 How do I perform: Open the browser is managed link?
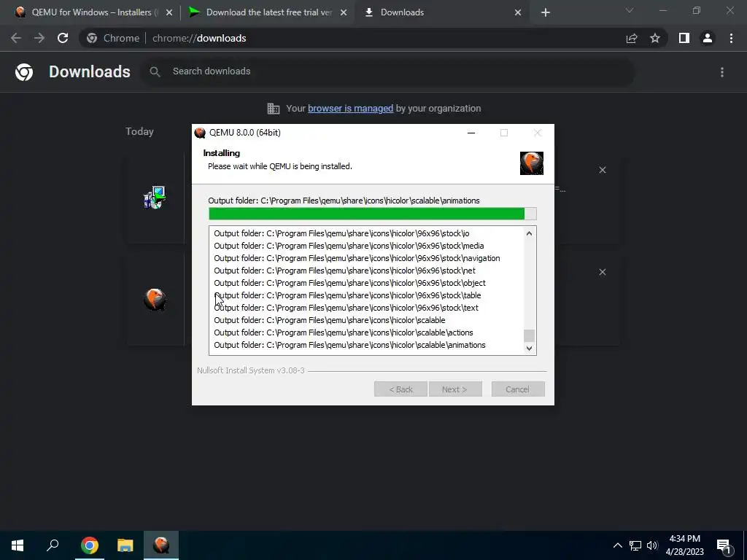point(351,109)
